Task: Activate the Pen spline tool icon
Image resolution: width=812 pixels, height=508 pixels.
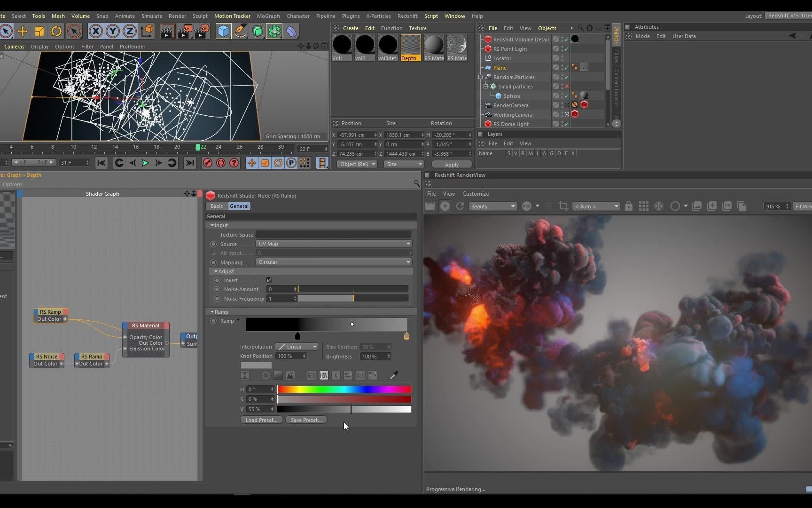Action: (241, 31)
